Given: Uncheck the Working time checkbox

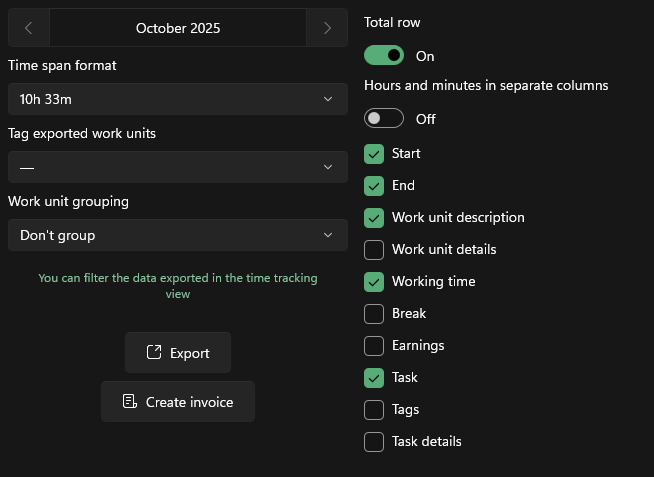Looking at the screenshot, I should [374, 282].
